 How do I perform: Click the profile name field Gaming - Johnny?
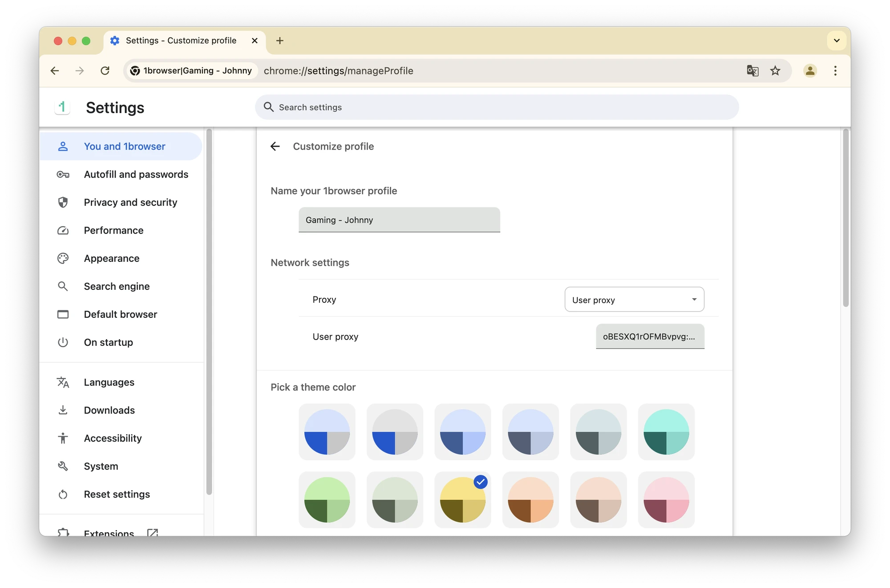pyautogui.click(x=399, y=220)
